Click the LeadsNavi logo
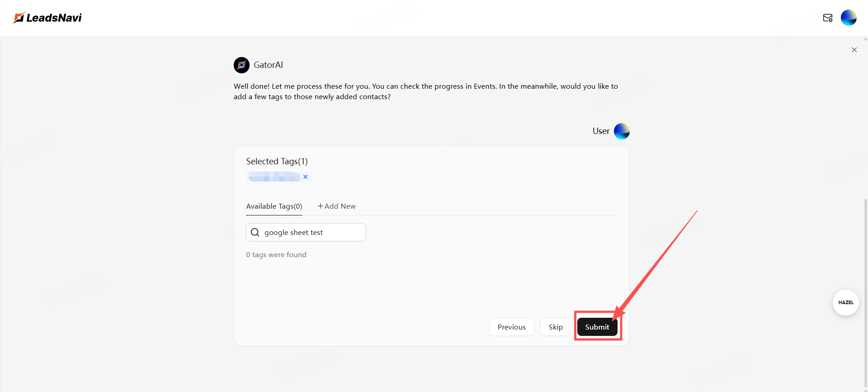 pyautogui.click(x=47, y=18)
